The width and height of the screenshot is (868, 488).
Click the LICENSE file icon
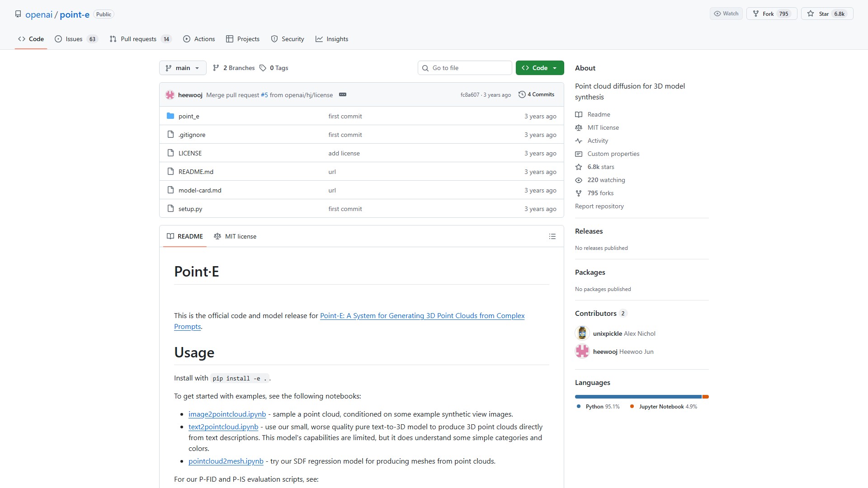(170, 153)
